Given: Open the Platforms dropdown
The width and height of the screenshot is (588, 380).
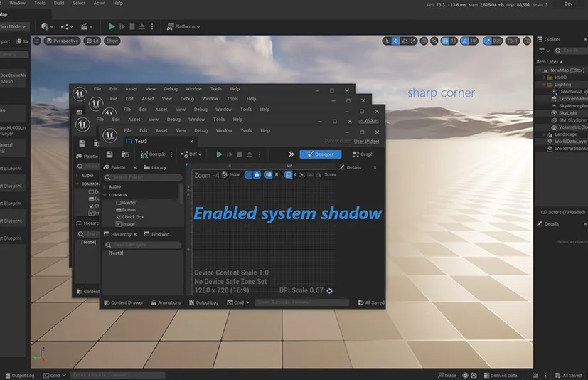Looking at the screenshot, I should (x=183, y=26).
